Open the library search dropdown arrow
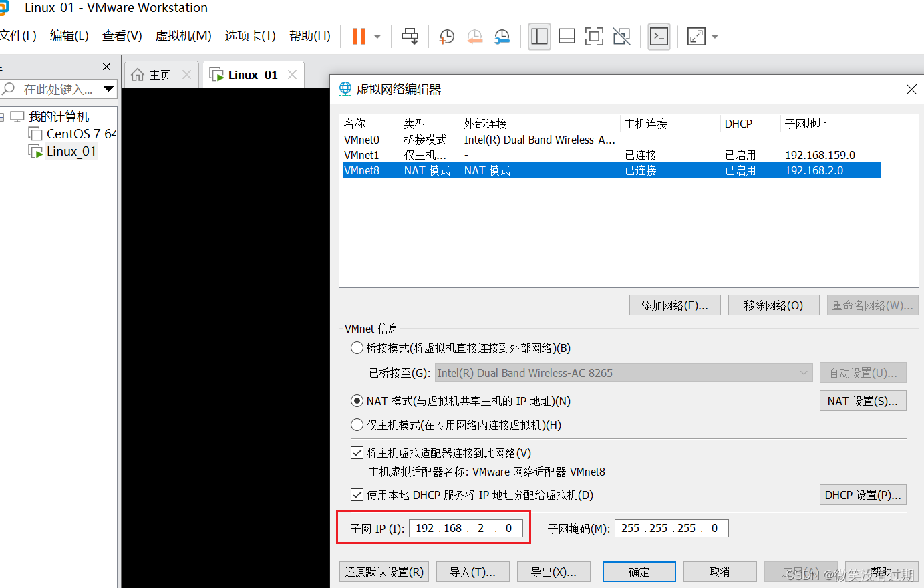Screen dimensions: 924x588 pyautogui.click(x=108, y=89)
